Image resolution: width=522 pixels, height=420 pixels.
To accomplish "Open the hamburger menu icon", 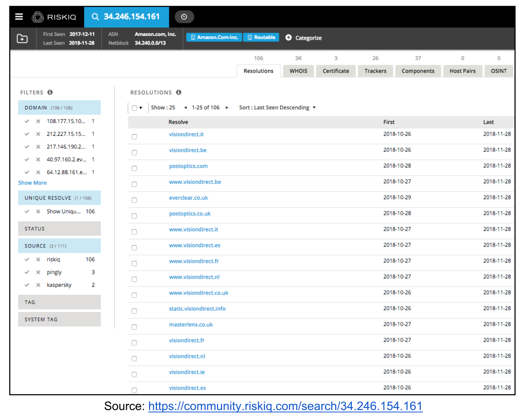I will (19, 17).
